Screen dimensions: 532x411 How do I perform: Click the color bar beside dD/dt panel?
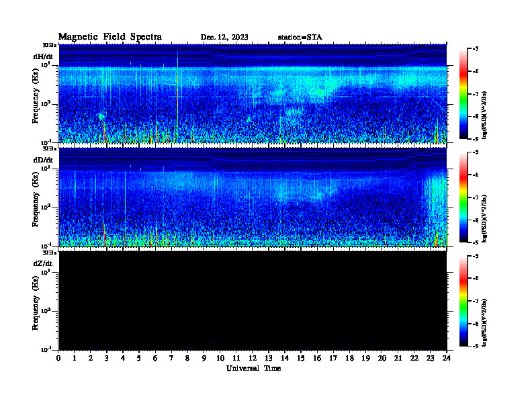coord(463,197)
